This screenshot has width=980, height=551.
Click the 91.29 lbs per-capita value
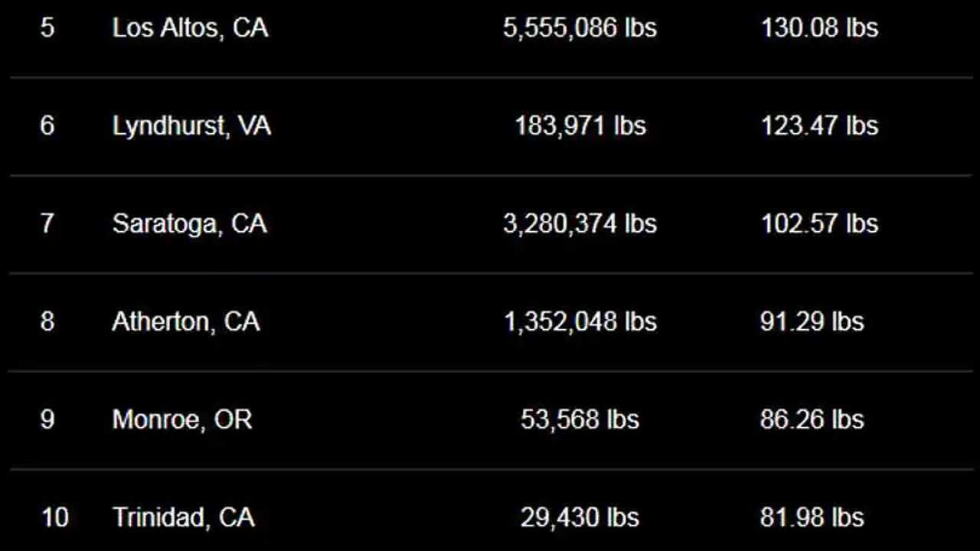[x=812, y=321]
